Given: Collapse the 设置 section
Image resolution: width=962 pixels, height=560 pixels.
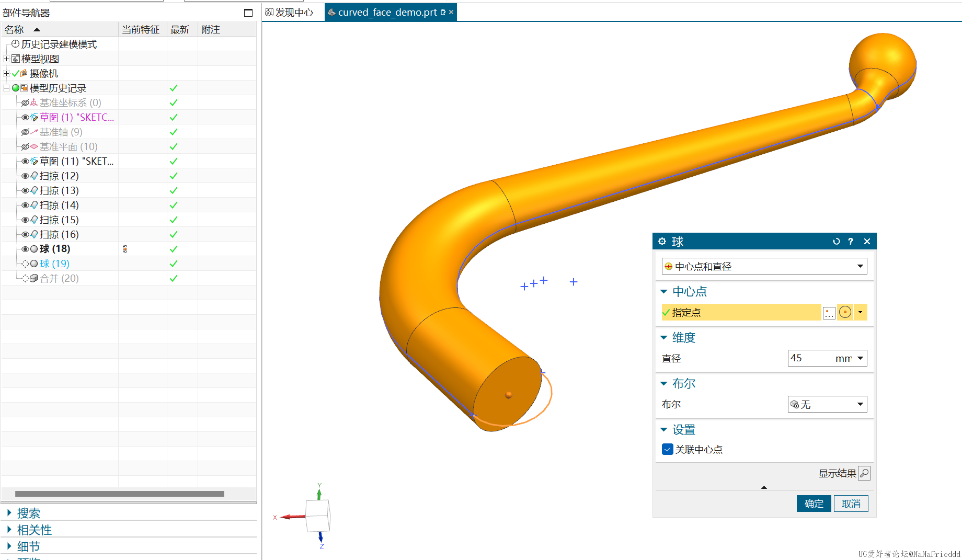Looking at the screenshot, I should [664, 429].
